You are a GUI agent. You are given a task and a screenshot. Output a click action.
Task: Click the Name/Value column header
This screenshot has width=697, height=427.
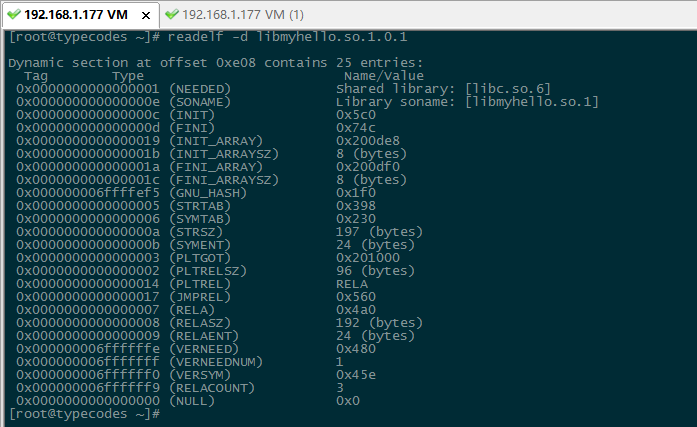(385, 76)
